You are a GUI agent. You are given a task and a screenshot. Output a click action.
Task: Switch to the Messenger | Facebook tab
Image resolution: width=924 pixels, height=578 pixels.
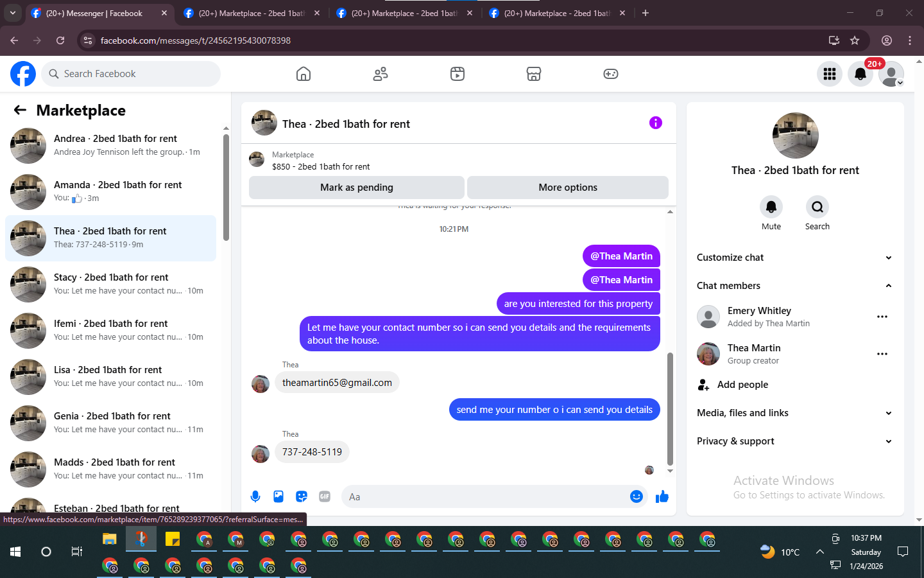click(x=99, y=13)
